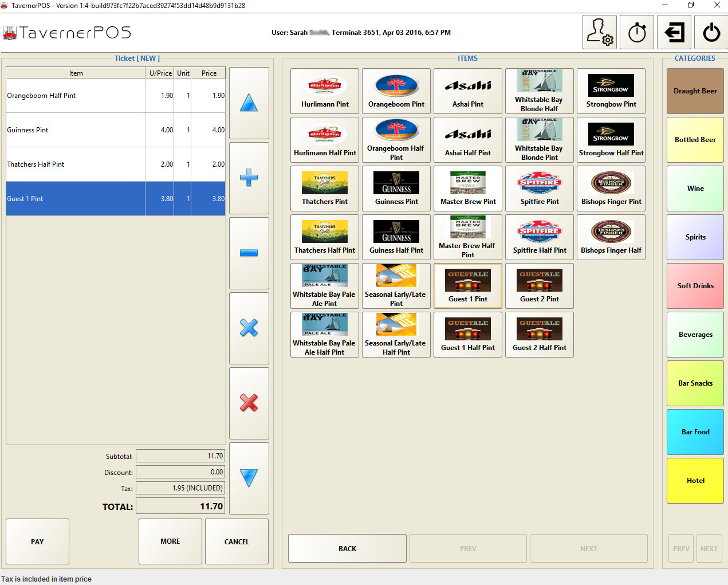Go BACK in the items panel

347,548
